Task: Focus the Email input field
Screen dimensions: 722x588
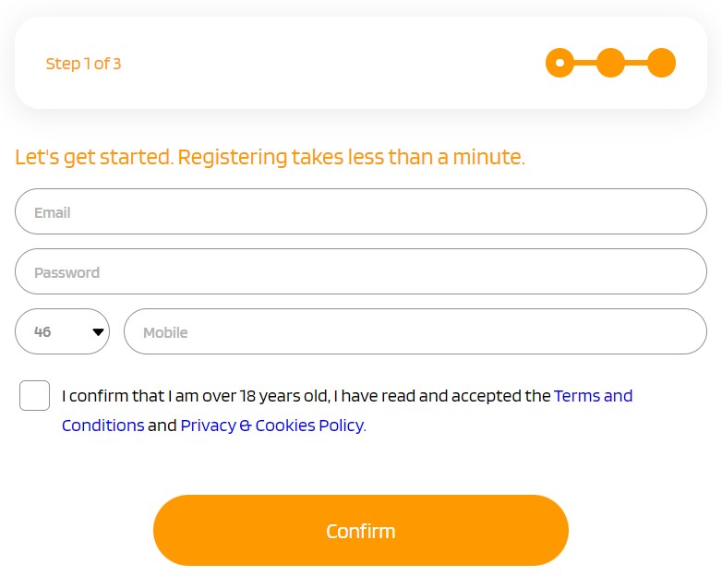Action: [361, 211]
